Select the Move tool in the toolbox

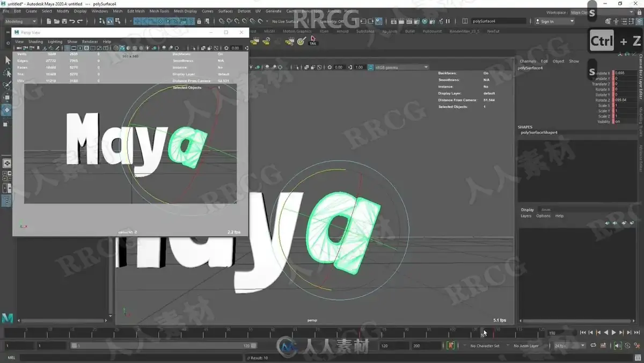click(7, 97)
